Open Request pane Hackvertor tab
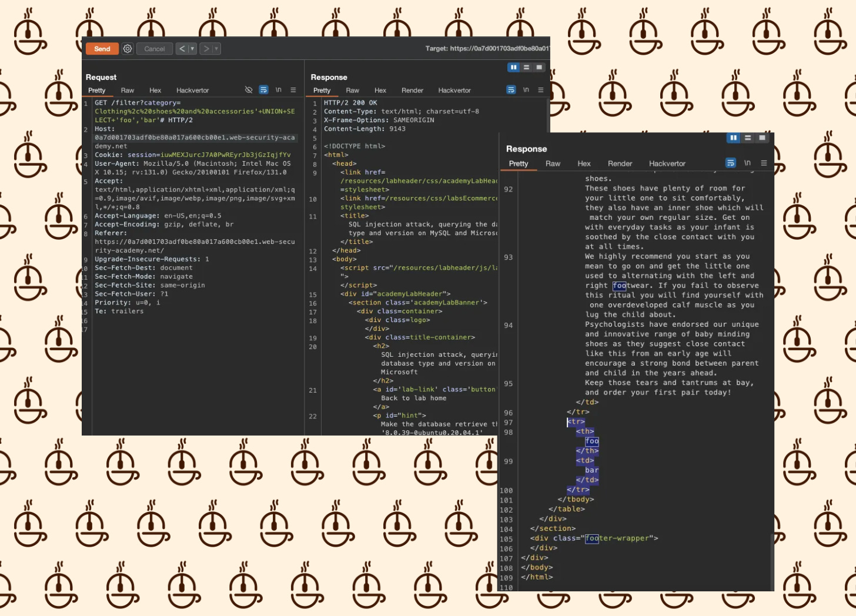The width and height of the screenshot is (856, 616). point(193,91)
